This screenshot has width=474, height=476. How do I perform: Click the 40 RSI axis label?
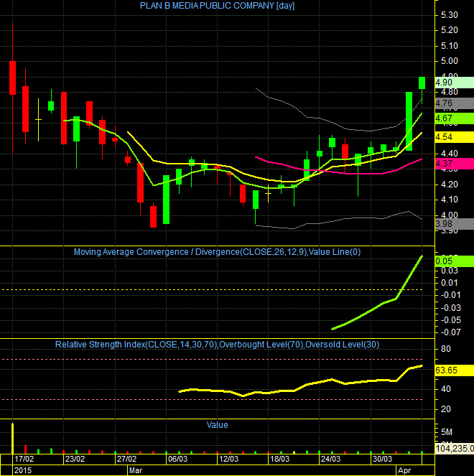click(x=446, y=389)
